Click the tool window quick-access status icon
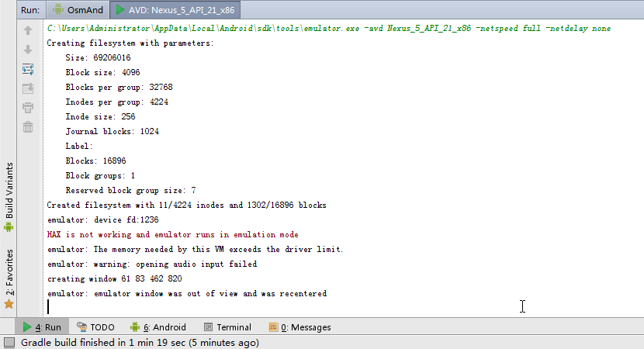 pyautogui.click(x=9, y=343)
